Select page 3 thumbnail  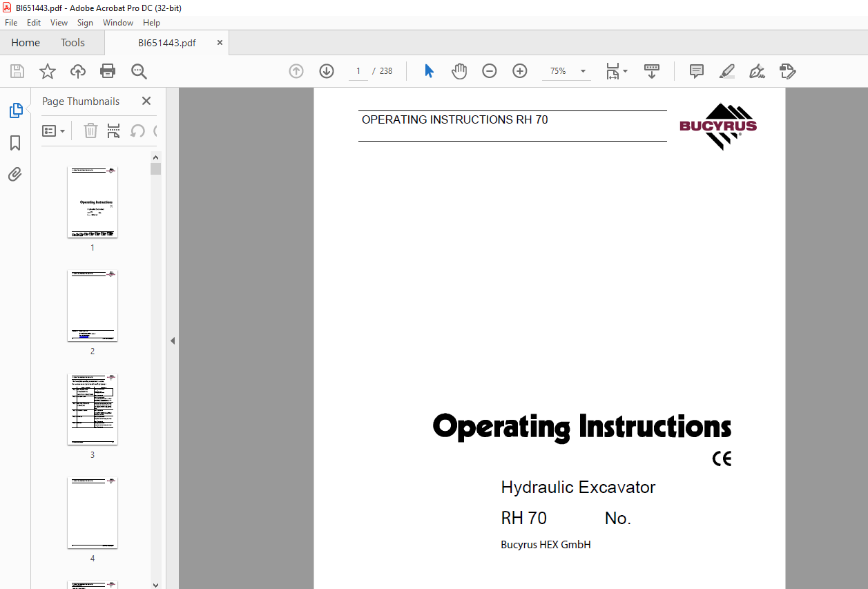(93, 409)
